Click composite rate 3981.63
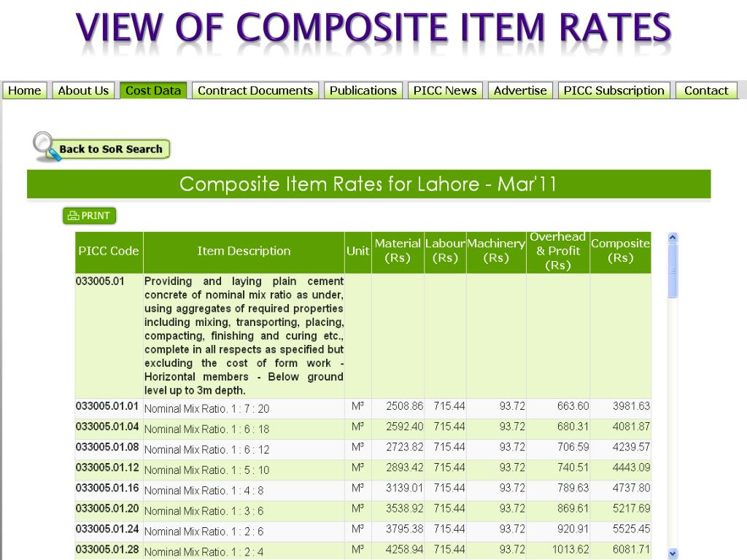The height and width of the screenshot is (560, 747). click(631, 406)
